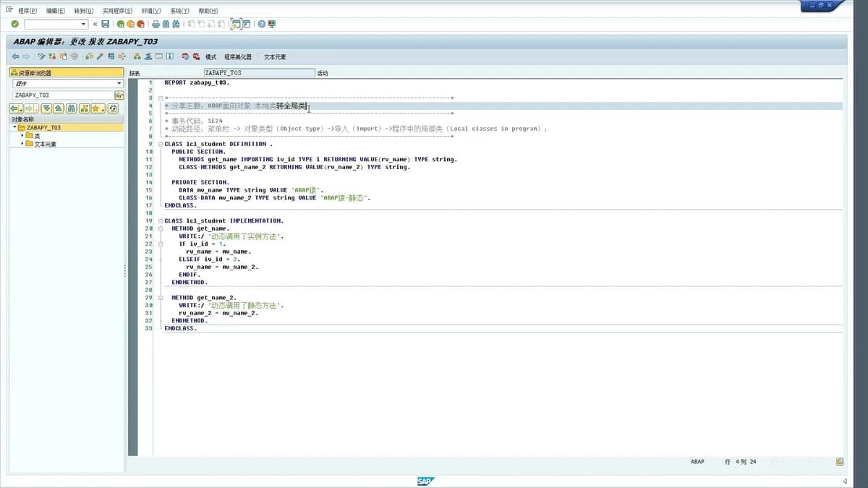This screenshot has width=868, height=488.
Task: Collapse CLASS DEFINITION fold at line 9
Action: [160, 144]
